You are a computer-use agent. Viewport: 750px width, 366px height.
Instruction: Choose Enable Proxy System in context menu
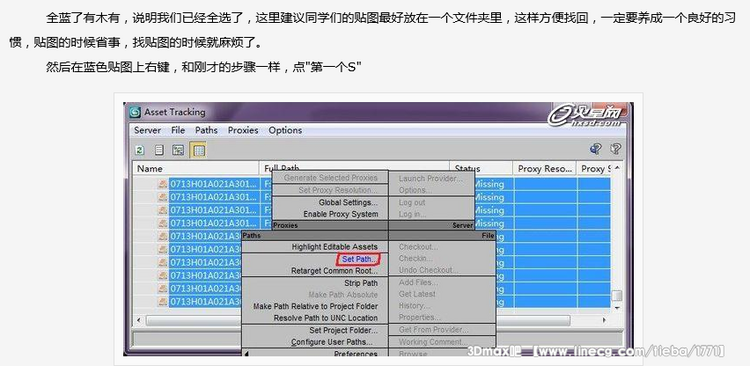tap(341, 214)
